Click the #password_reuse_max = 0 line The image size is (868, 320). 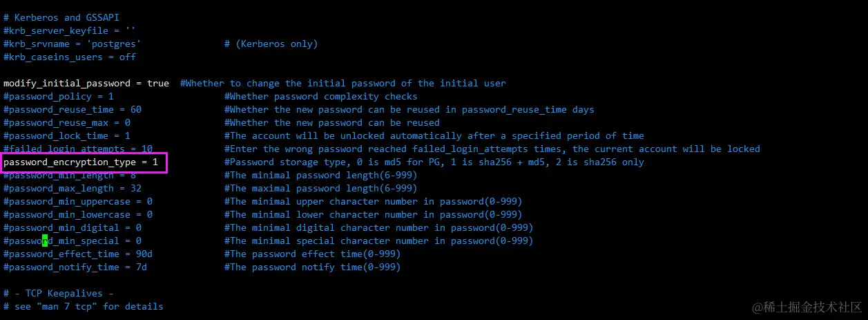pos(67,123)
